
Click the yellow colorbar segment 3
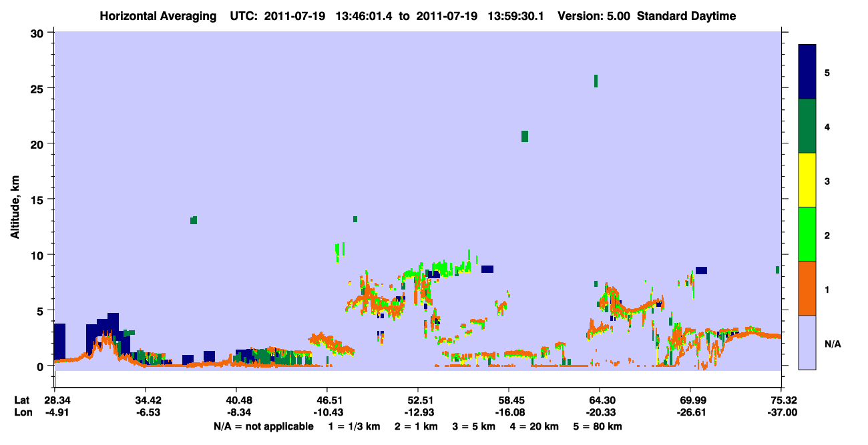pos(807,180)
